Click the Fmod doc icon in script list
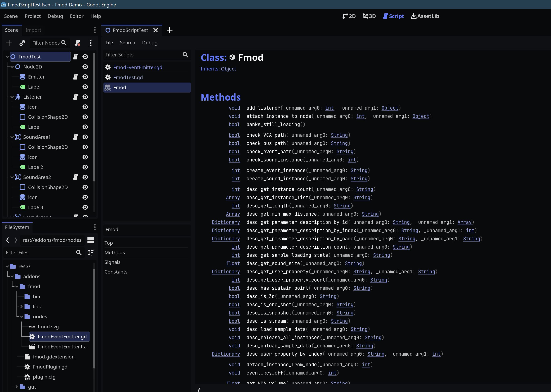This screenshot has height=392, width=551. (108, 87)
